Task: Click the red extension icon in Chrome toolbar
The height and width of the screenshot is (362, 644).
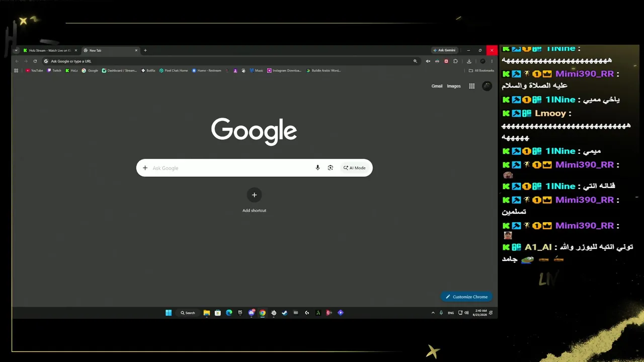Action: (x=446, y=61)
